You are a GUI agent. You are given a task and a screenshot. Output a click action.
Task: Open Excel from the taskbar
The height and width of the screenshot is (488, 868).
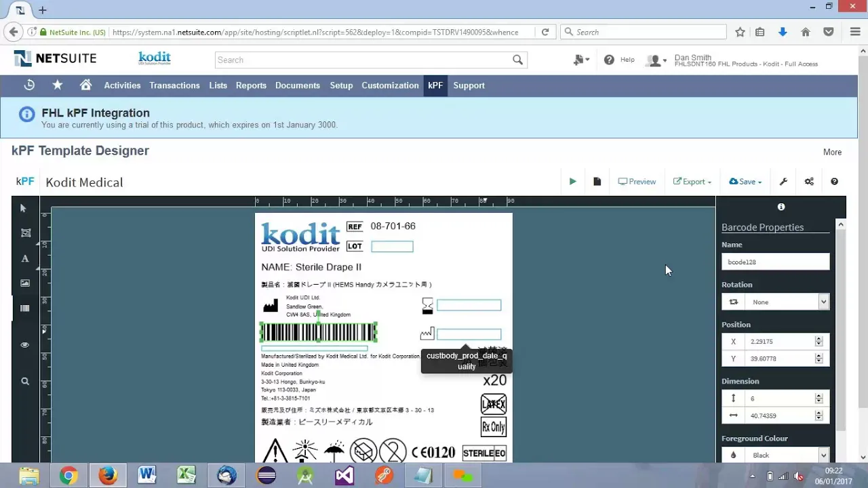click(186, 476)
